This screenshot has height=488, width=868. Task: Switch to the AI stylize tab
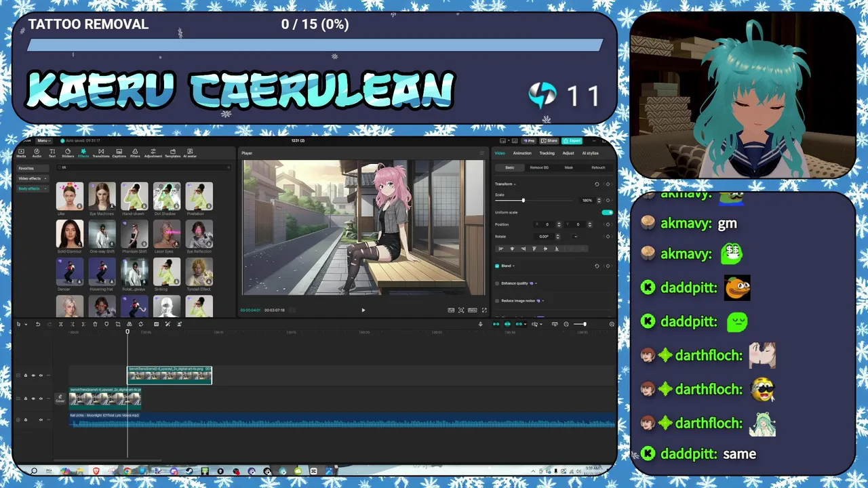pyautogui.click(x=591, y=153)
